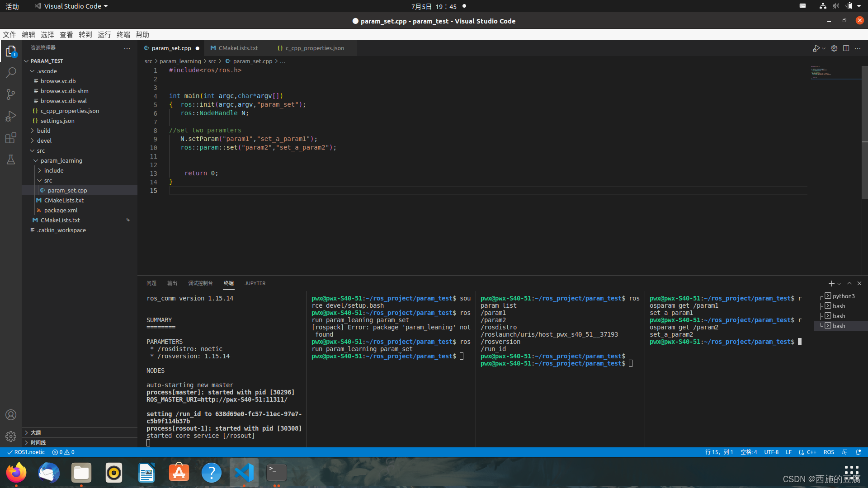Open the Testing flask view
868x488 pixels.
11,160
